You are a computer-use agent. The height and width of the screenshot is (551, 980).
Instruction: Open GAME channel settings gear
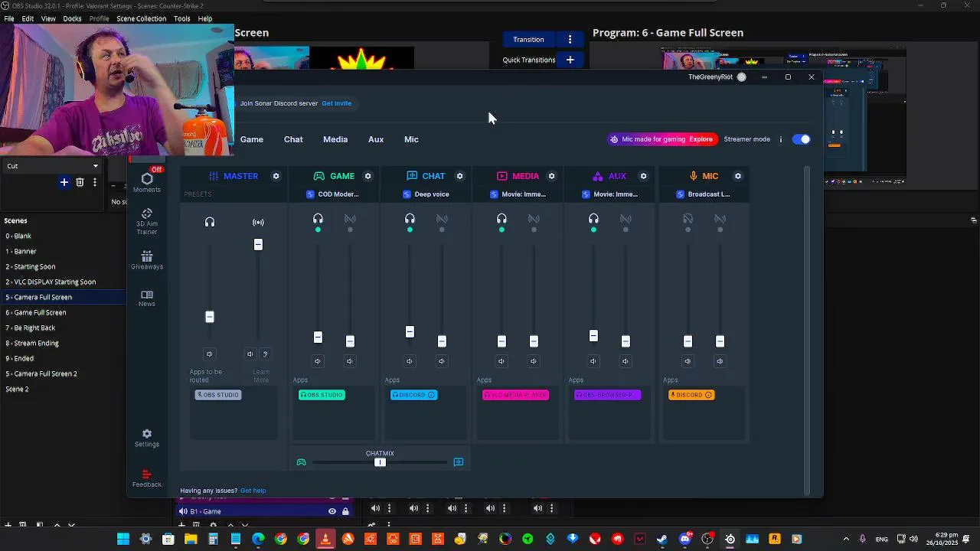pos(367,176)
